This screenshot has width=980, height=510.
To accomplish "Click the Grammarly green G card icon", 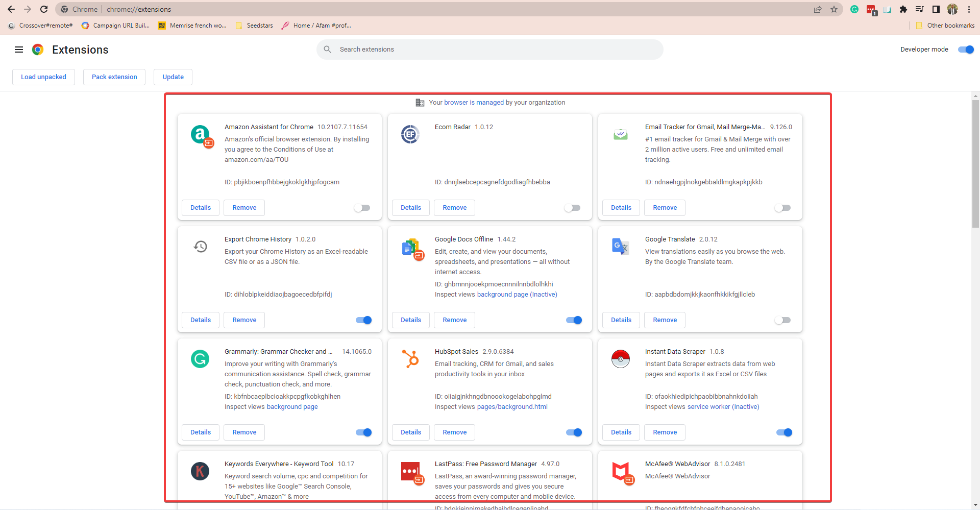I will click(200, 359).
